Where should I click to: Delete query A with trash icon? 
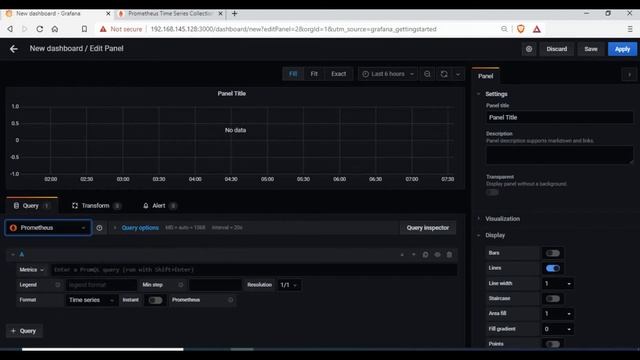pyautogui.click(x=449, y=255)
